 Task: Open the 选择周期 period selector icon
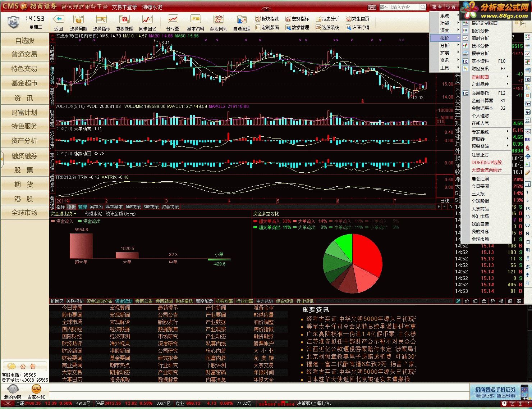coord(78,19)
